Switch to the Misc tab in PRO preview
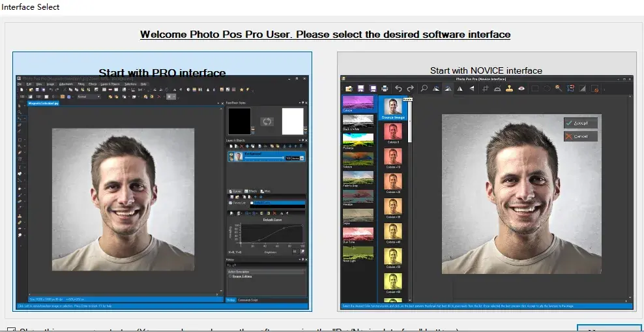 265,191
